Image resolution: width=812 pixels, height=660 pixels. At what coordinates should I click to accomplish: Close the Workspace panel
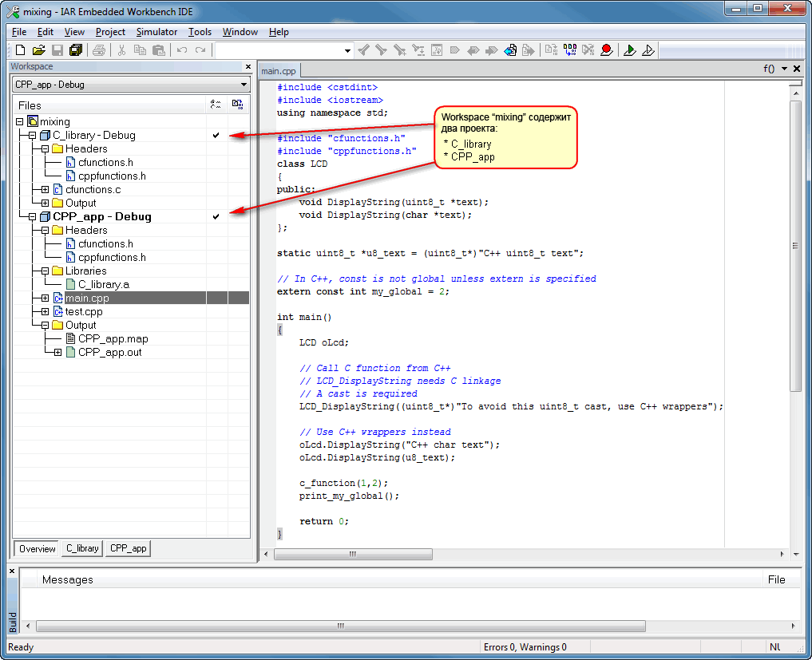248,66
